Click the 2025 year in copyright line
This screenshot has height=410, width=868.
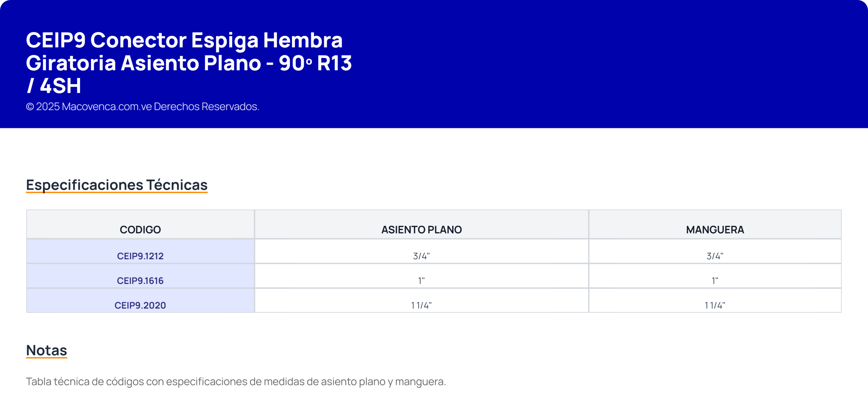pyautogui.click(x=48, y=107)
